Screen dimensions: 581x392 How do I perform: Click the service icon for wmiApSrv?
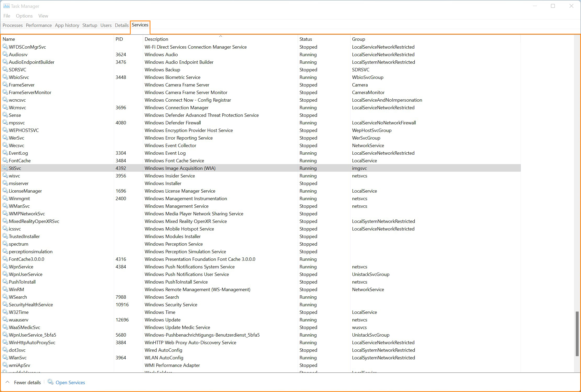[x=5, y=365]
